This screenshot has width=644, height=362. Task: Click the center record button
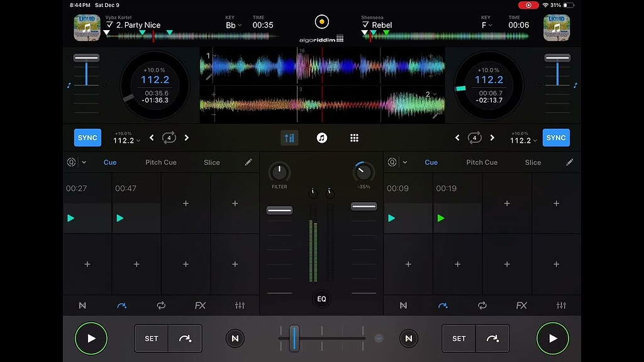click(x=322, y=22)
